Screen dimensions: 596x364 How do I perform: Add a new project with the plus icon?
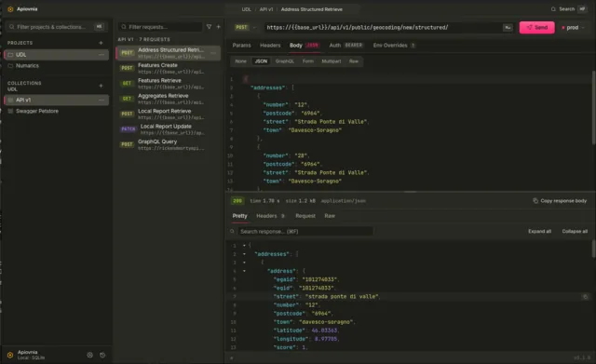pos(101,43)
